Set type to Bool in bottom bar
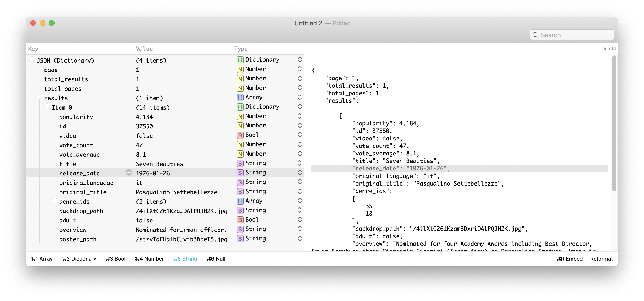Image resolution: width=644 pixels, height=301 pixels. 115,259
